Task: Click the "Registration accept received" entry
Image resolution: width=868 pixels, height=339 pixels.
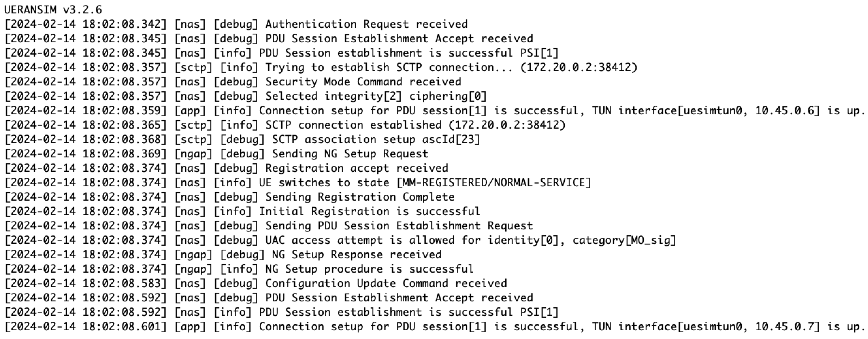Action: point(357,168)
